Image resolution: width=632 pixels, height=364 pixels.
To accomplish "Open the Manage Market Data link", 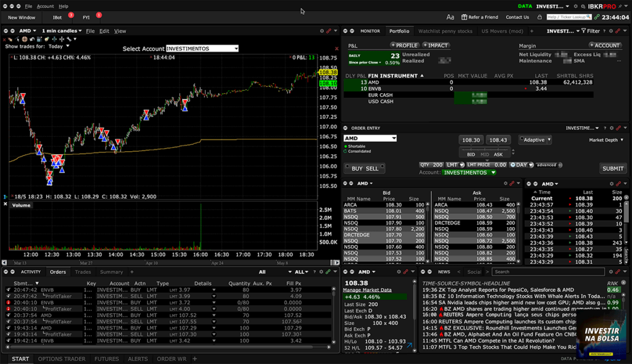I will click(367, 290).
